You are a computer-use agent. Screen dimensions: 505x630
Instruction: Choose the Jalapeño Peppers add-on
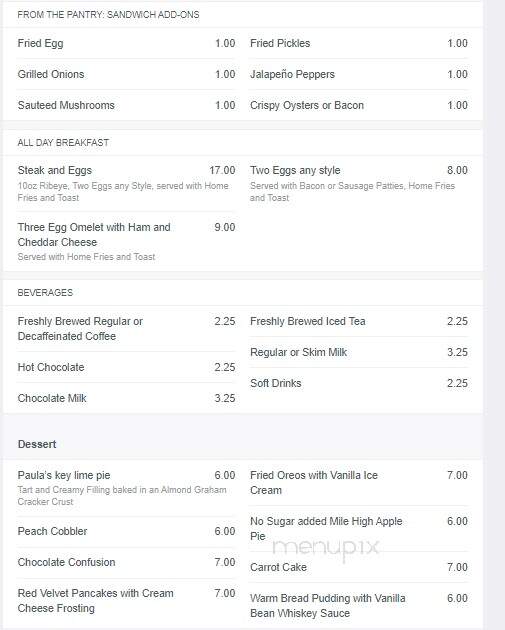pos(358,74)
